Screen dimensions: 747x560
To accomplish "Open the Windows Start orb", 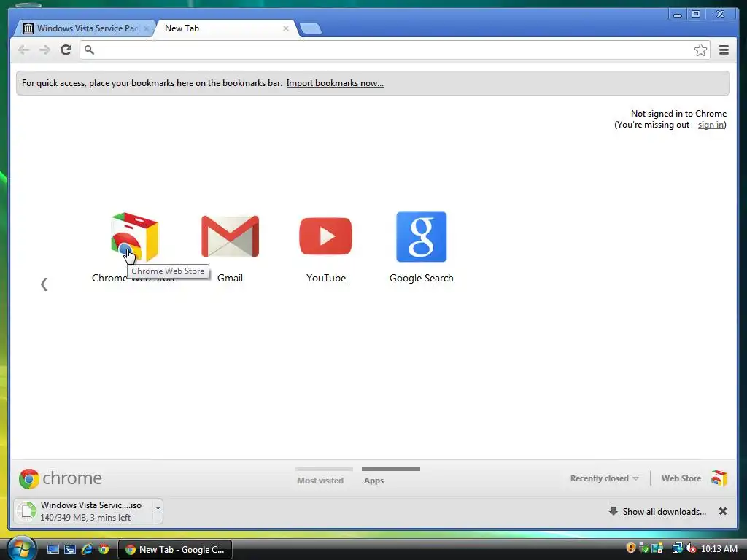I will [x=21, y=548].
